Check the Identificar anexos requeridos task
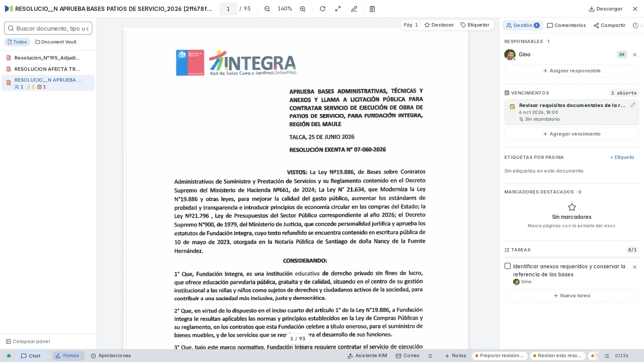 508,266
